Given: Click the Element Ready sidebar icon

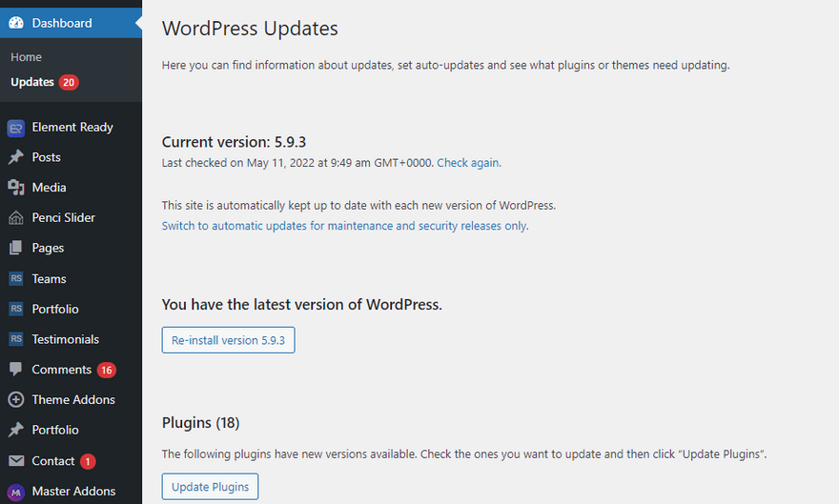Looking at the screenshot, I should 15,128.
